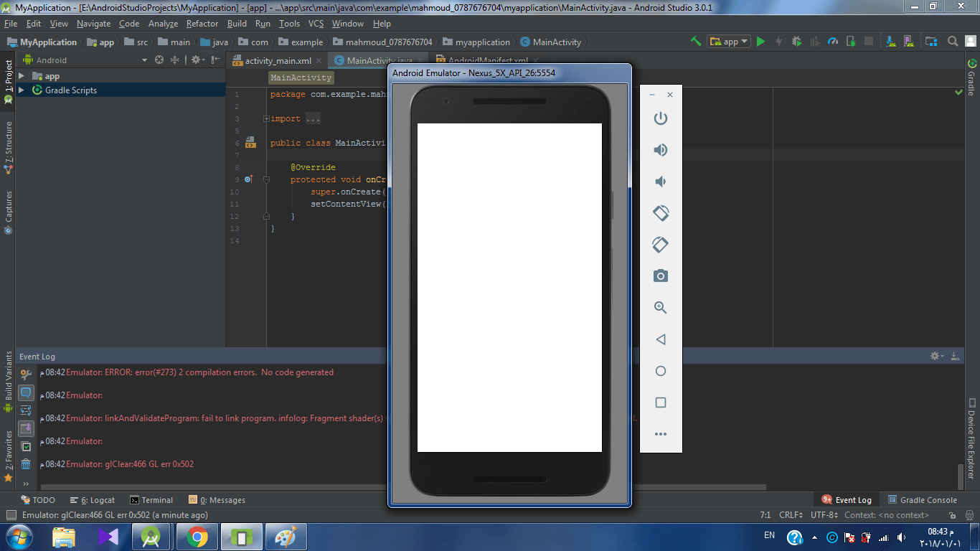980x551 pixels.
Task: Open the app run configuration dropdown
Action: (x=728, y=42)
